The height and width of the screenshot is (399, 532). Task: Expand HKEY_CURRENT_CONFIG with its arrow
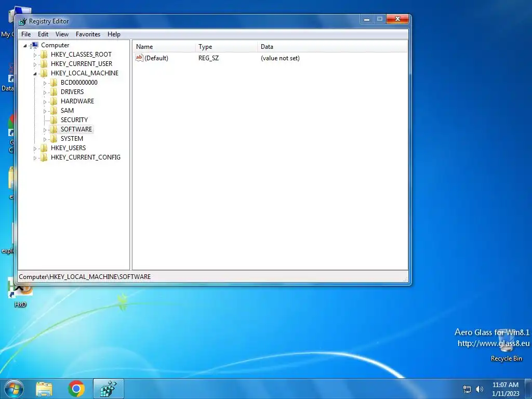35,158
